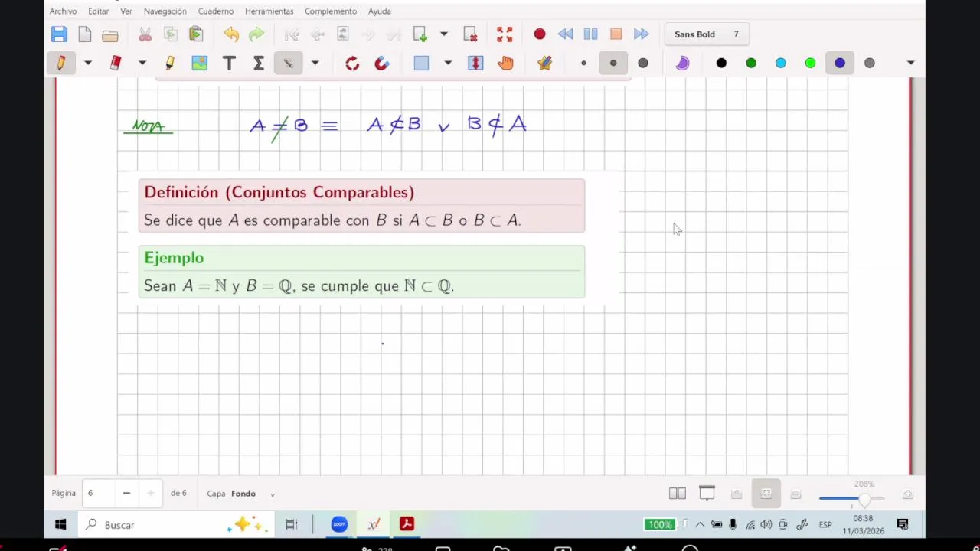
Task: Redo with the green arrow
Action: [256, 34]
